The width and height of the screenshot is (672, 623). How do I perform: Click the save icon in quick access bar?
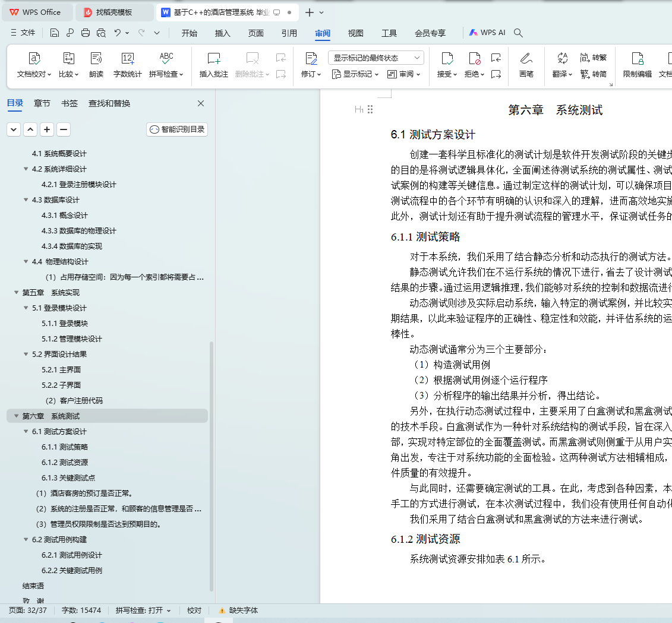(x=55, y=33)
